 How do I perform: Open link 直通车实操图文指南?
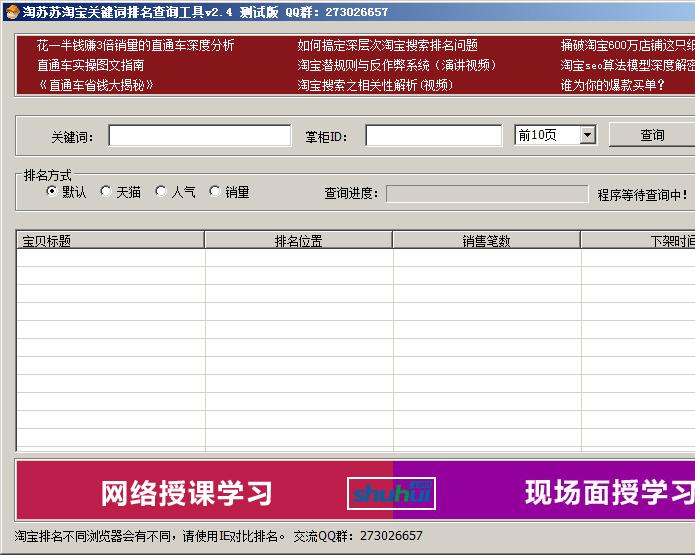coord(90,65)
